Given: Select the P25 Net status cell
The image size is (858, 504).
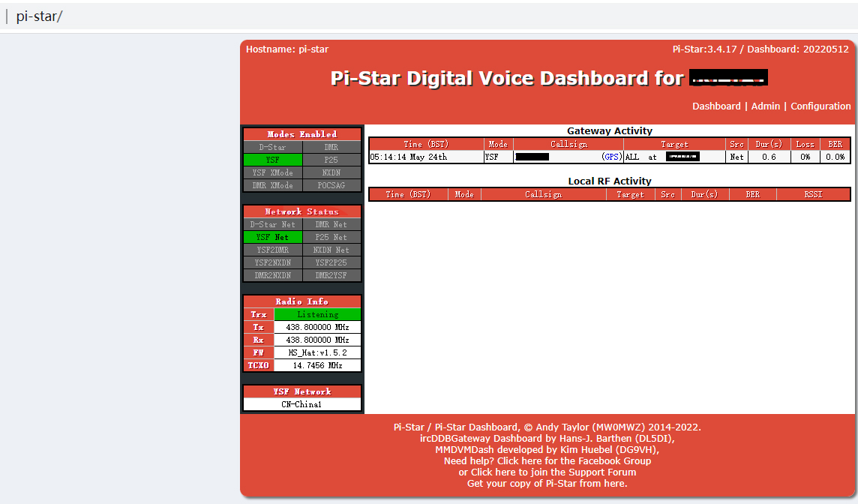Looking at the screenshot, I should click(x=331, y=237).
